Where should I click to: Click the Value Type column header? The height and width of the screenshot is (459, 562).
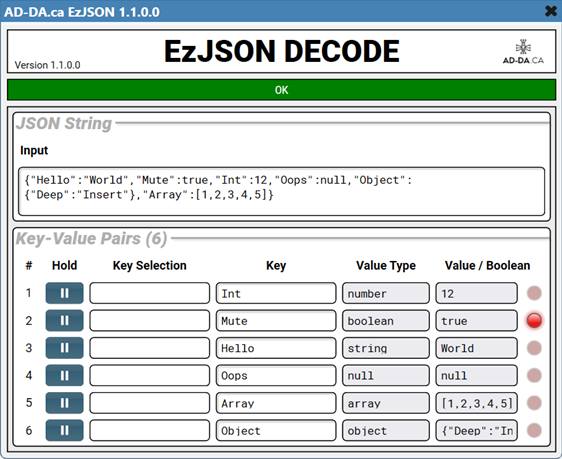(x=386, y=266)
